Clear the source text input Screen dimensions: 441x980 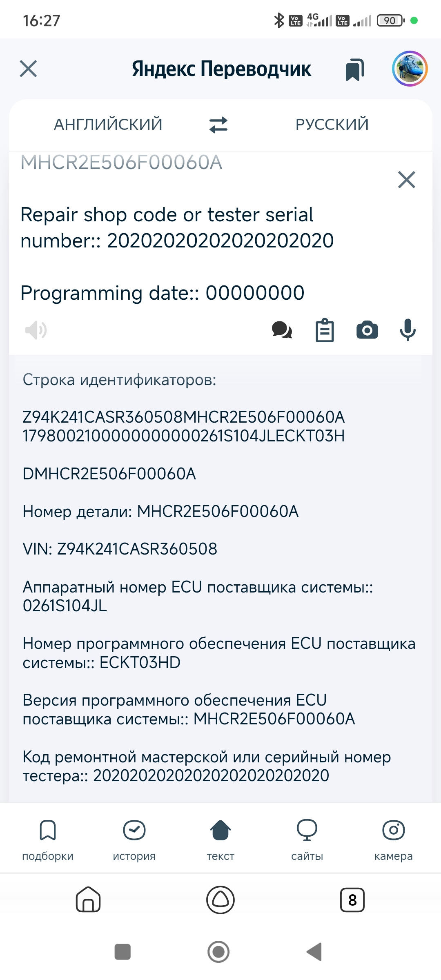point(406,180)
